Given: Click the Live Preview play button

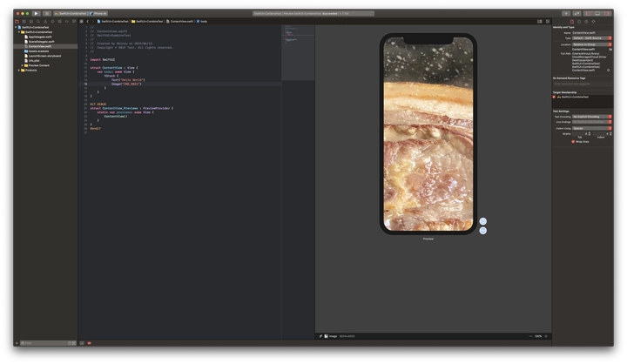Looking at the screenshot, I should coord(482,221).
